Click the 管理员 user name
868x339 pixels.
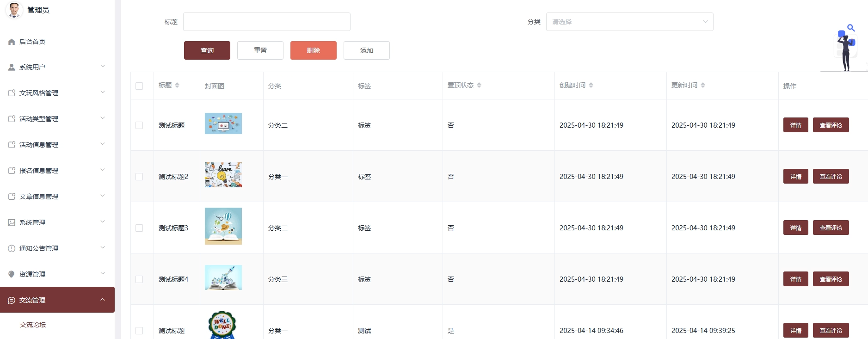38,10
